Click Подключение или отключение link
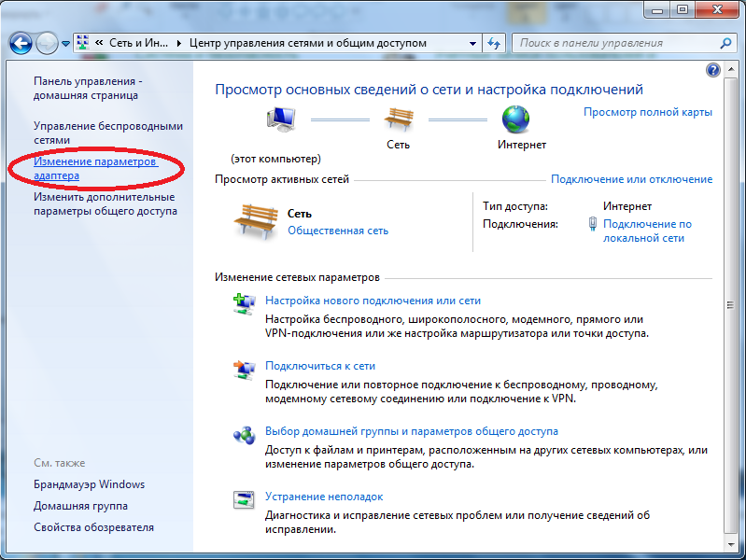The image size is (746, 560). click(x=631, y=179)
